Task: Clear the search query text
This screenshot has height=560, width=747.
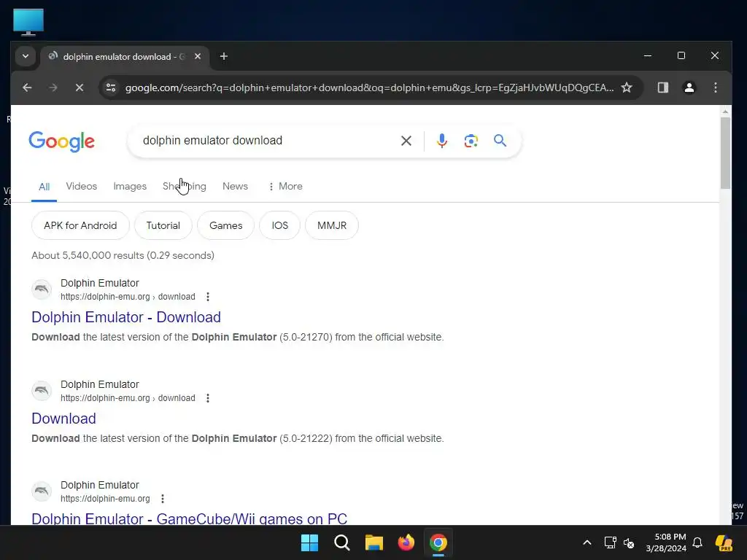Action: (406, 141)
